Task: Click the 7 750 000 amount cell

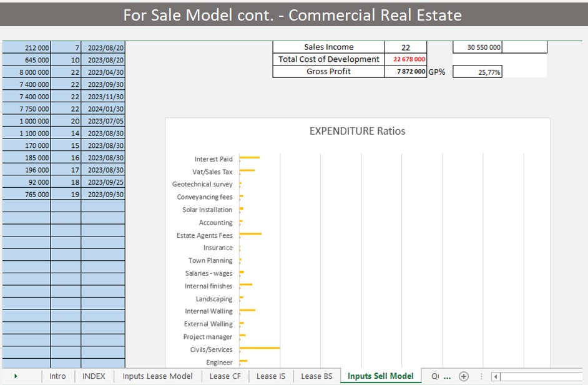Action: pos(26,109)
